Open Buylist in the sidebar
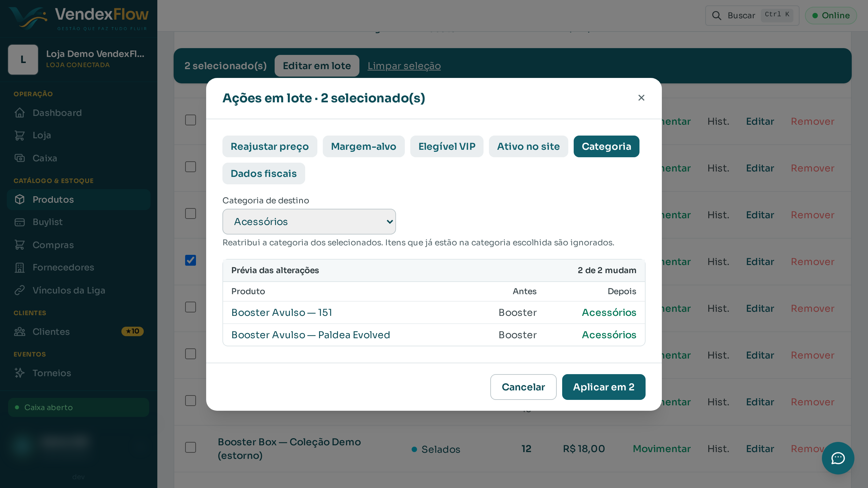This screenshot has width=868, height=488. [x=79, y=222]
